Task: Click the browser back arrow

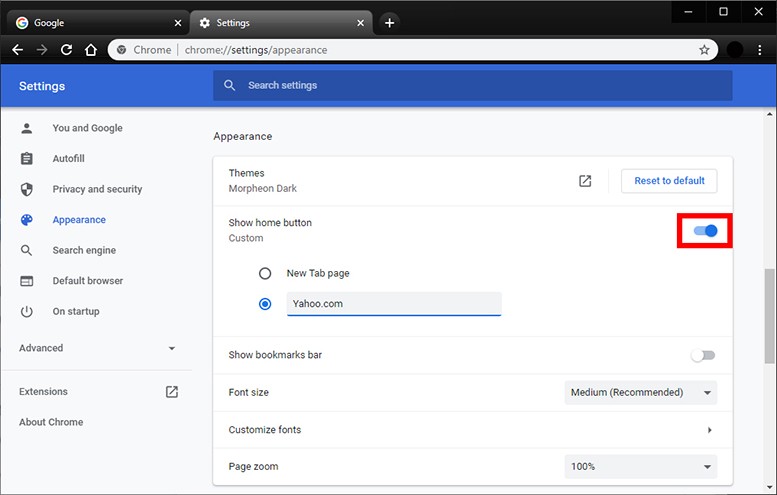Action: [x=18, y=49]
